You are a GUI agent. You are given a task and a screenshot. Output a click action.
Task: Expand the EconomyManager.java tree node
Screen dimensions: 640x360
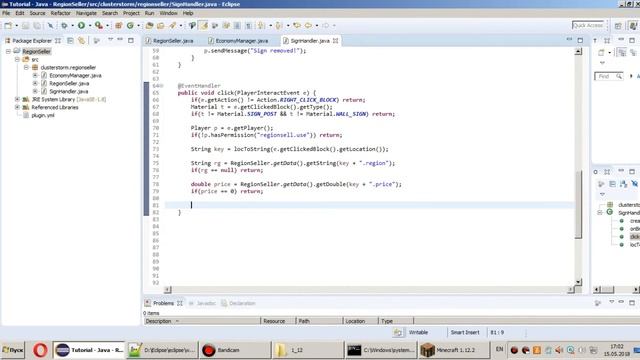(35, 76)
